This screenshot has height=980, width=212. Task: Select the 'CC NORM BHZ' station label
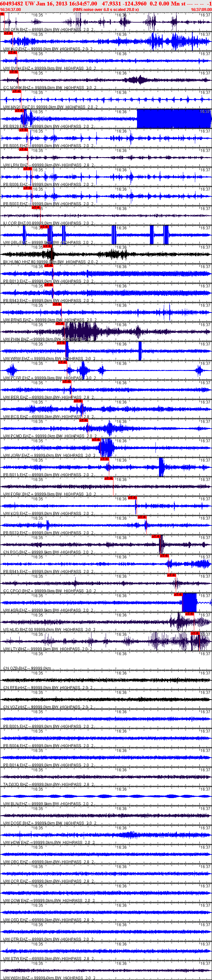pos(17,87)
